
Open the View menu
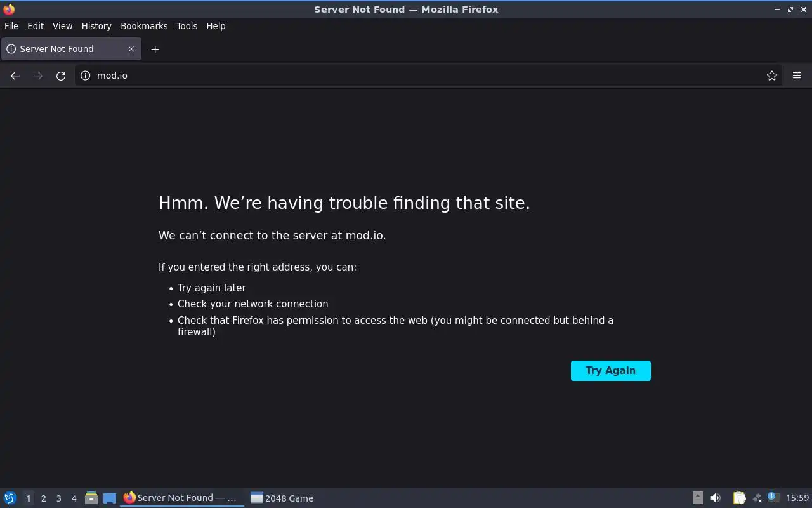pyautogui.click(x=62, y=26)
